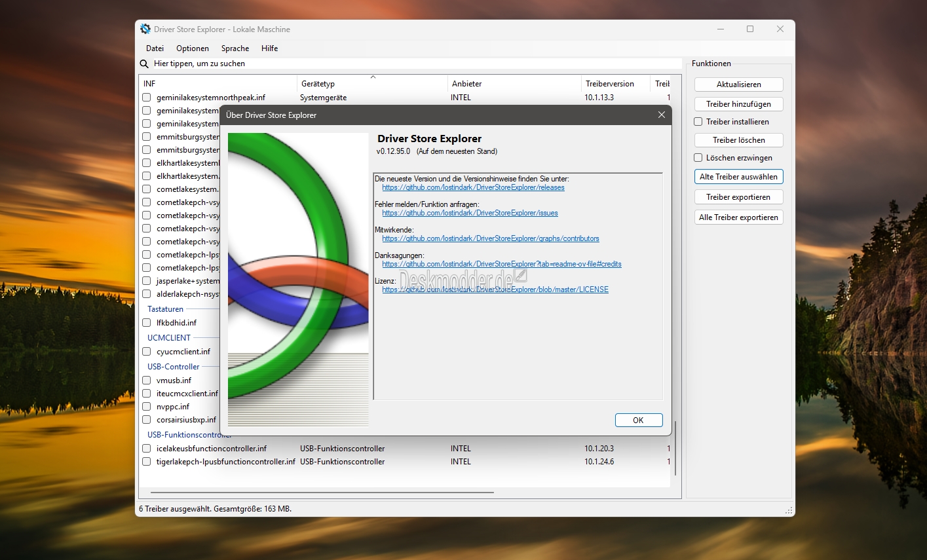This screenshot has width=927, height=560.
Task: Click the magnifier search icon
Action: [x=145, y=64]
